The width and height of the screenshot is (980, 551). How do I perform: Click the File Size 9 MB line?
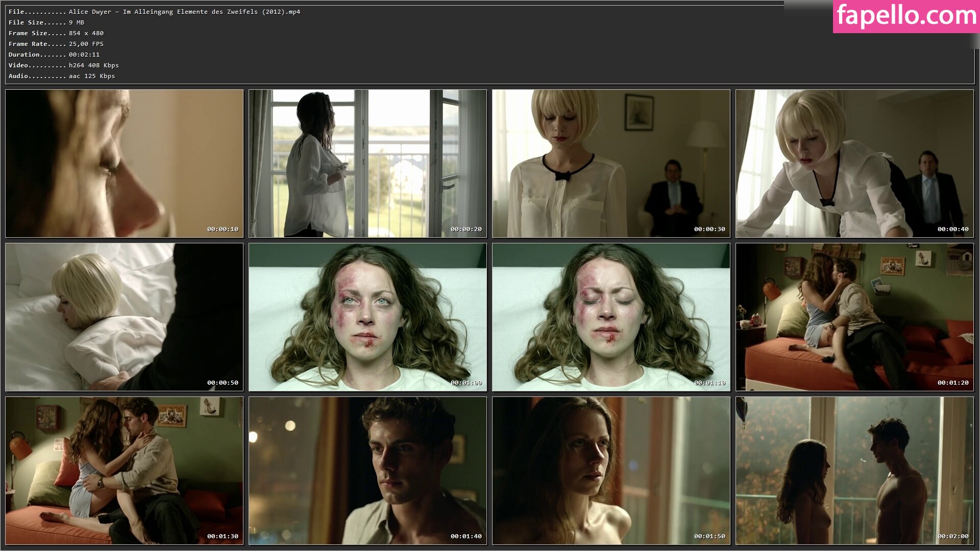pos(46,22)
